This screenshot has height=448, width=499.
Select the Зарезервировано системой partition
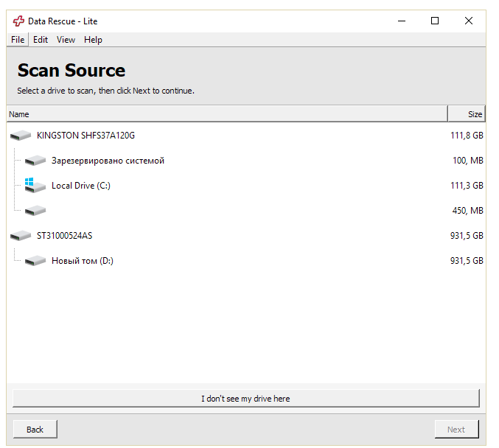[x=246, y=161]
